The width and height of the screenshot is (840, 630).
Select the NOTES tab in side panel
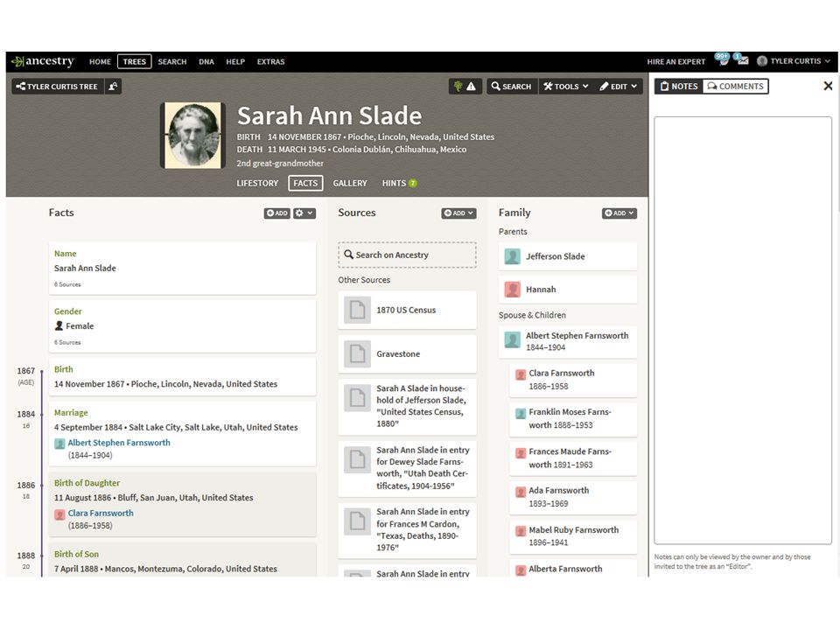(679, 87)
